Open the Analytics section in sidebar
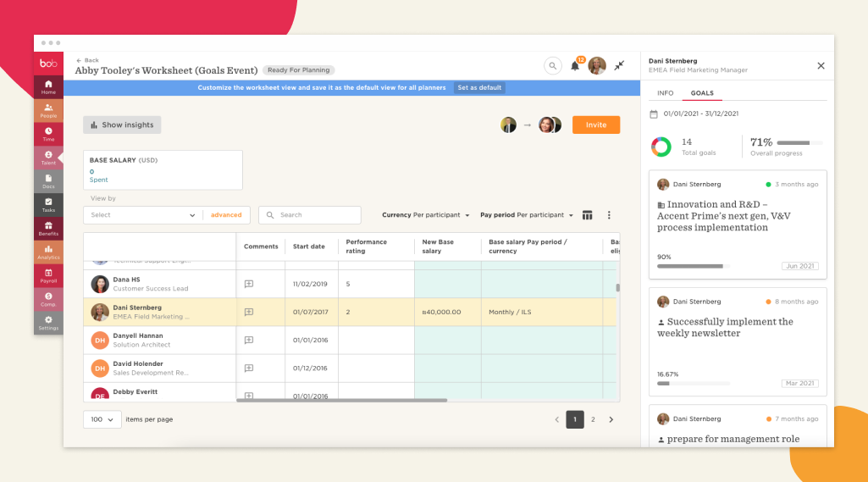This screenshot has height=482, width=868. click(48, 252)
